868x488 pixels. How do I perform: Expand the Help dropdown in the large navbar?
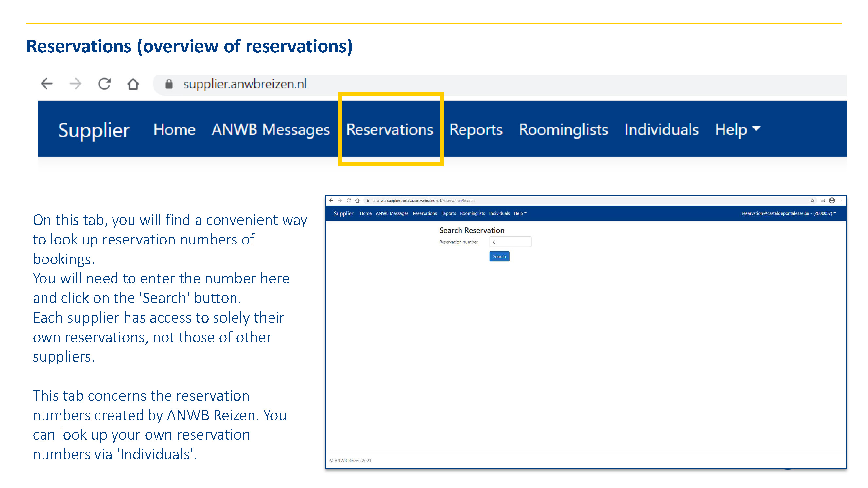738,130
